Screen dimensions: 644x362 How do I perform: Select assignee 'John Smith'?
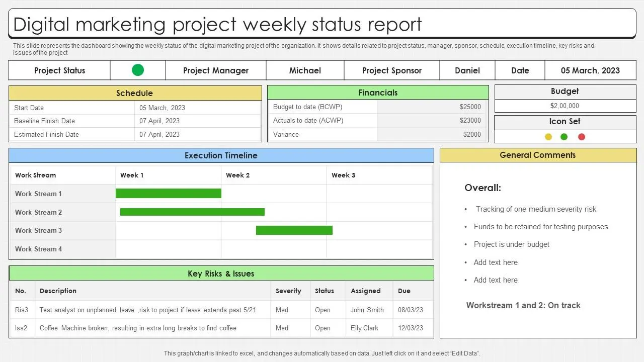pyautogui.click(x=367, y=310)
